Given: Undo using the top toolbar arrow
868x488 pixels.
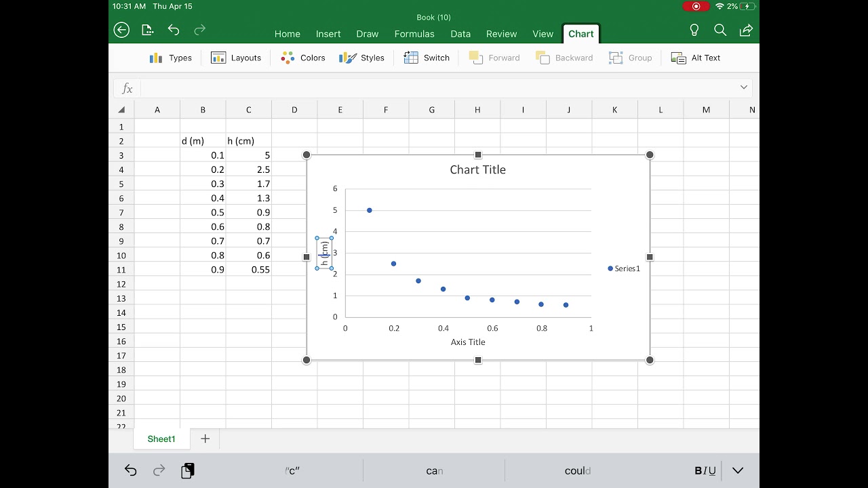Looking at the screenshot, I should point(174,30).
